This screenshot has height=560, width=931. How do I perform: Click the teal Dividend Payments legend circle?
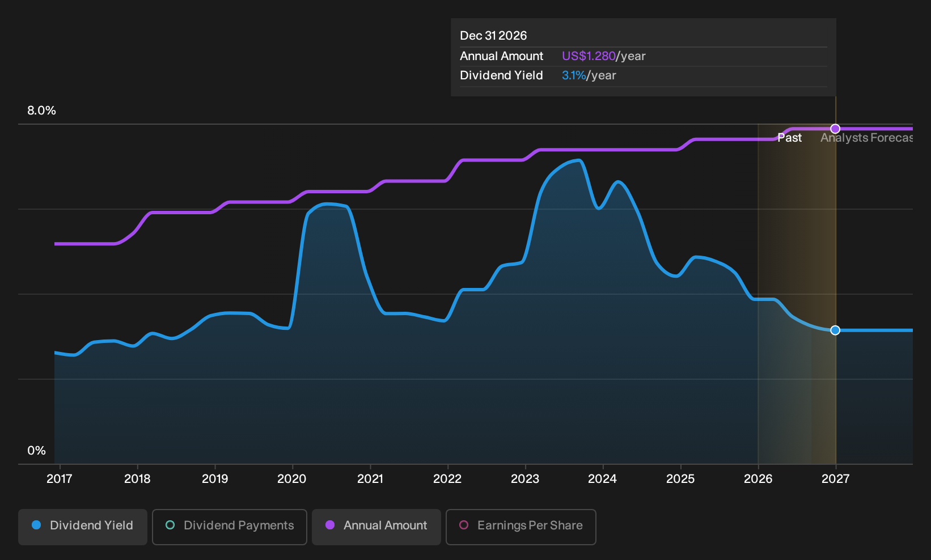point(170,525)
